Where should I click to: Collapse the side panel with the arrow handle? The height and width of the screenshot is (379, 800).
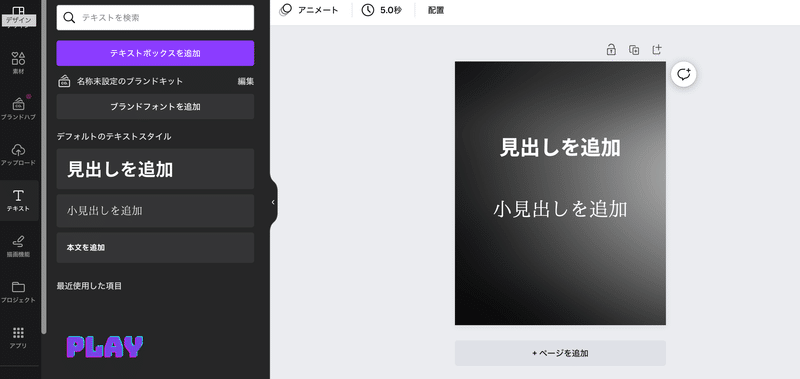[x=273, y=202]
